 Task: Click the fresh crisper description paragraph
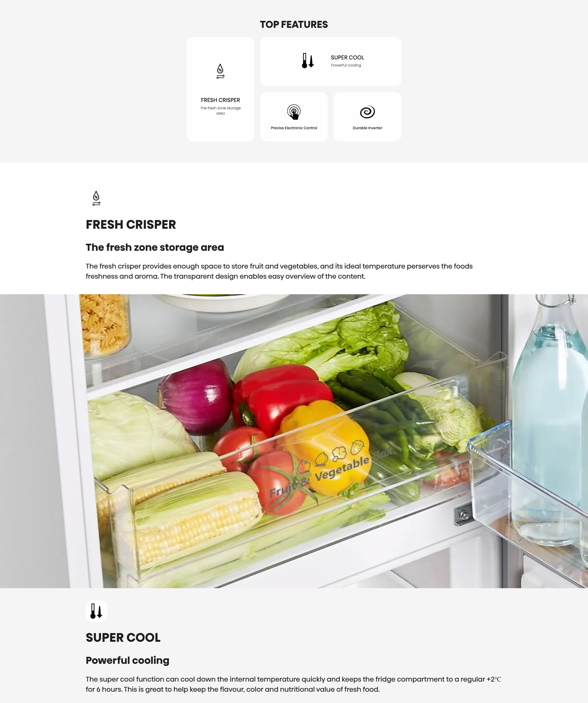point(279,271)
